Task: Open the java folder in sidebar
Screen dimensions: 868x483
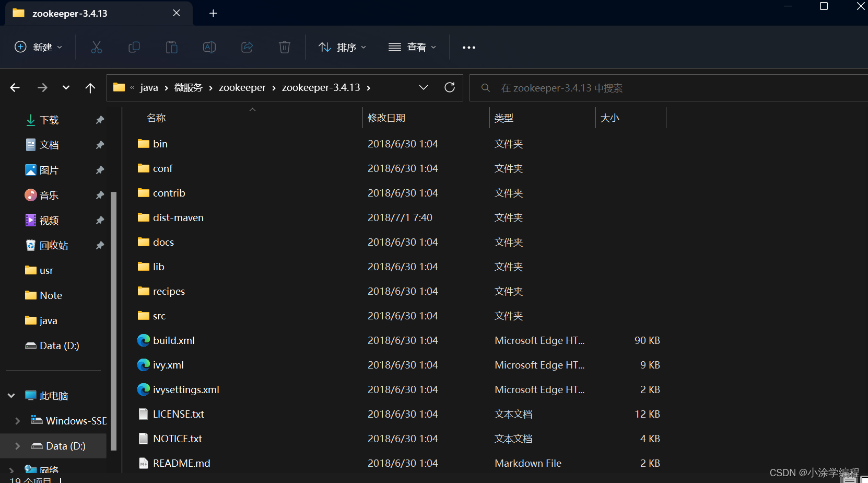Action: pyautogui.click(x=48, y=321)
